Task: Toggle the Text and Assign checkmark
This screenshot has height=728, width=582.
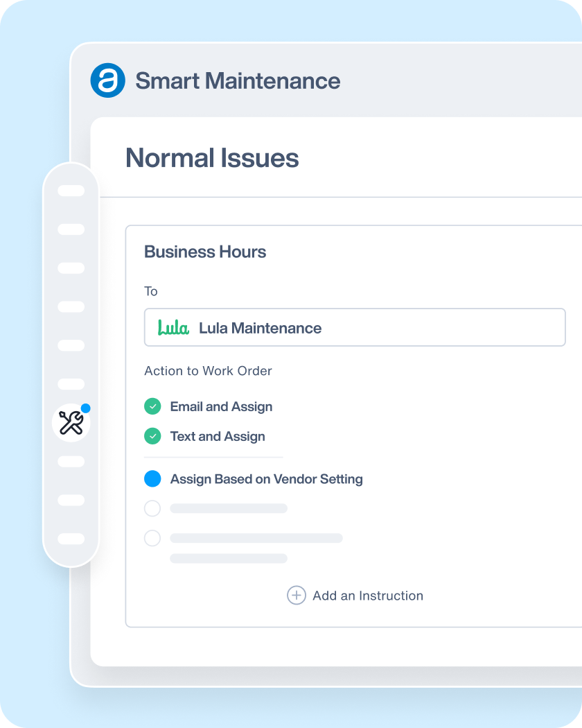Action: tap(152, 436)
